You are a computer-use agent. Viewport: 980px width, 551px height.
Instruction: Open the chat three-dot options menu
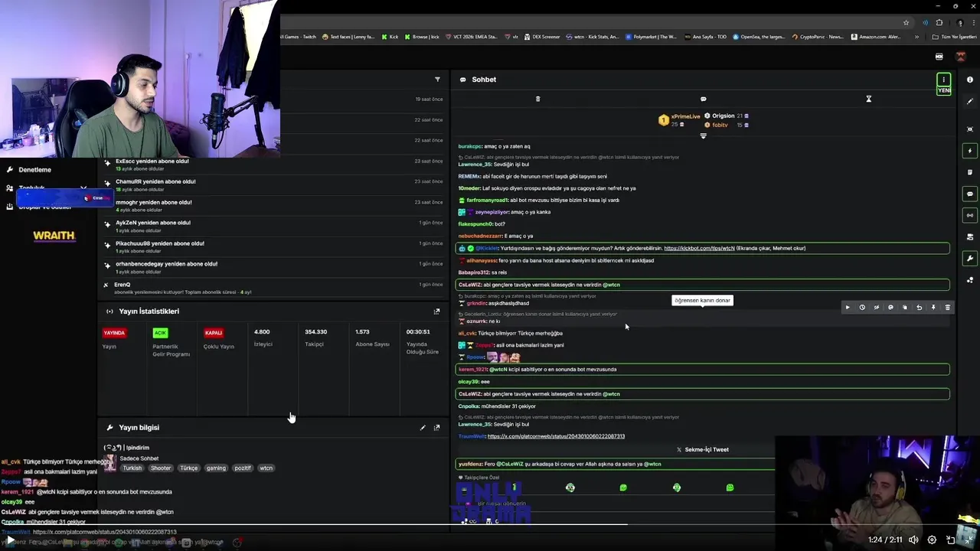(944, 80)
